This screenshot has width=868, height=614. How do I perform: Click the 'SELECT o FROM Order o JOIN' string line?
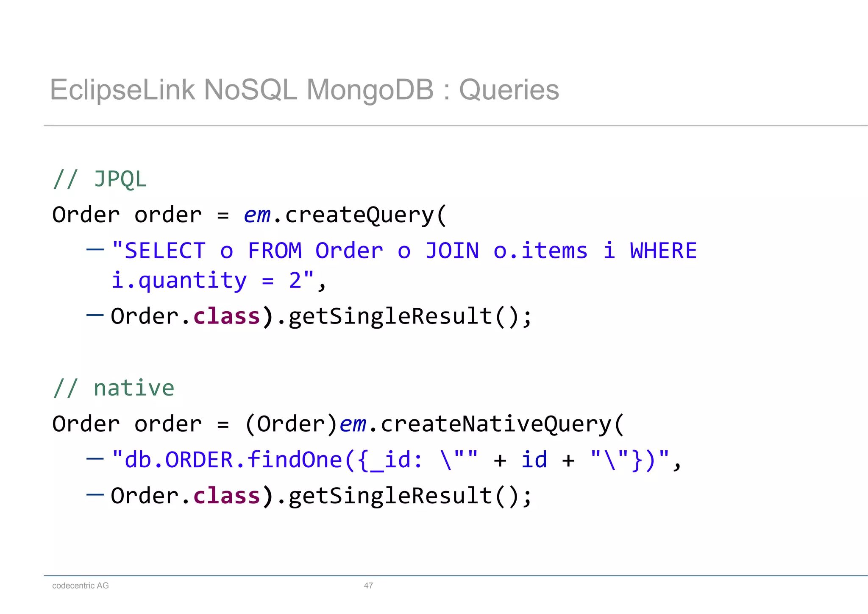point(404,251)
